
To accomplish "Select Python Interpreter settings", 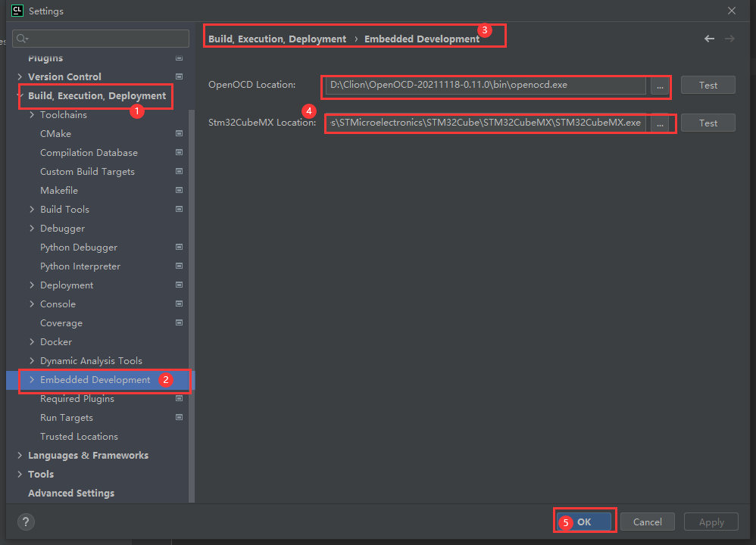I will [80, 266].
